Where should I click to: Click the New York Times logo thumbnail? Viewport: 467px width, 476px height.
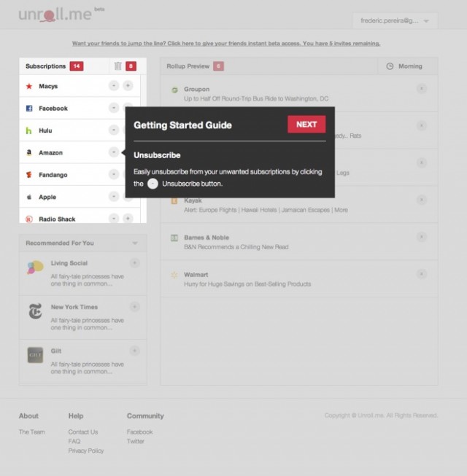click(35, 311)
